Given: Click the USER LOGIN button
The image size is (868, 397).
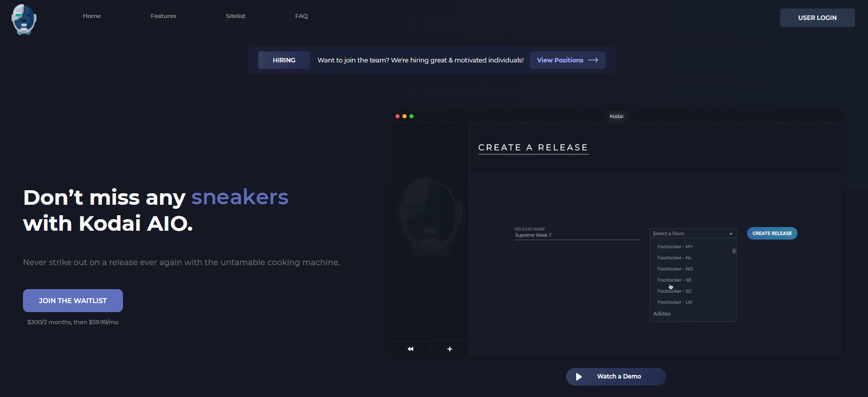Looking at the screenshot, I should [817, 17].
